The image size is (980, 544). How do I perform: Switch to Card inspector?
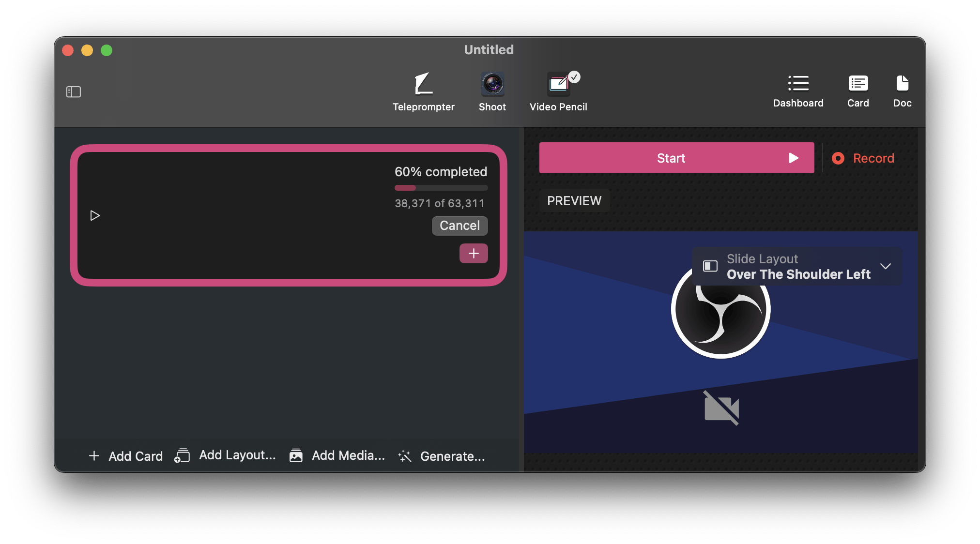(x=857, y=91)
